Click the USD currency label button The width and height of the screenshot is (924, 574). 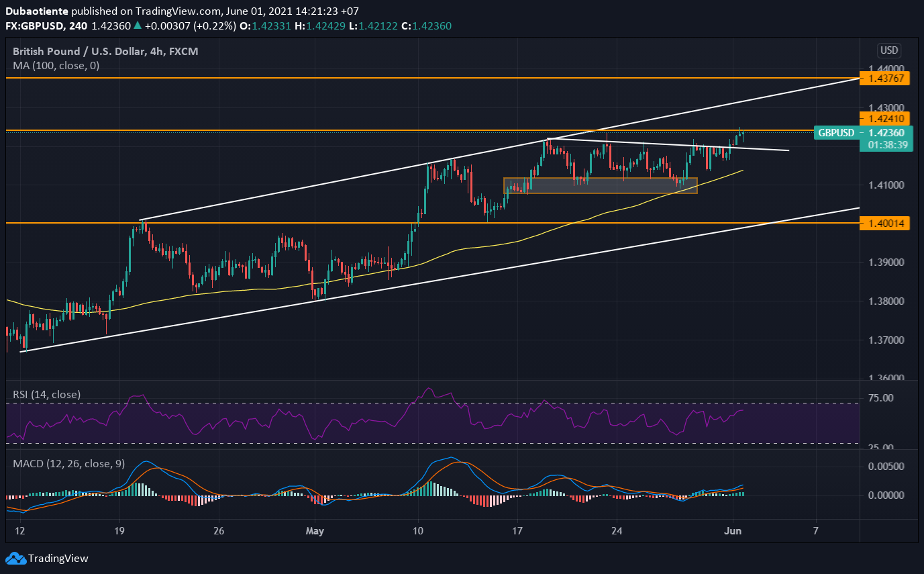coord(889,50)
